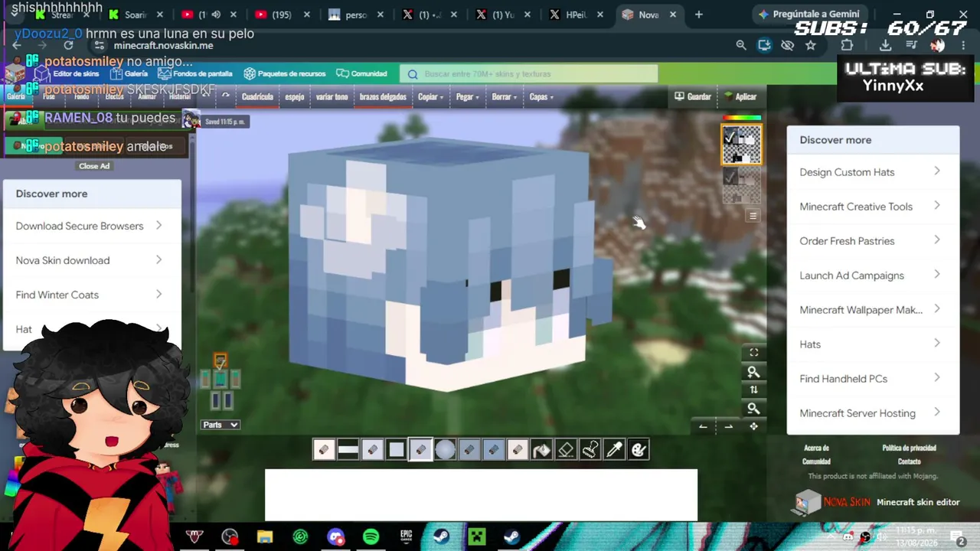Screen dimensions: 980x551
Task: Click the upper magnifier zoom icon
Action: tap(753, 372)
